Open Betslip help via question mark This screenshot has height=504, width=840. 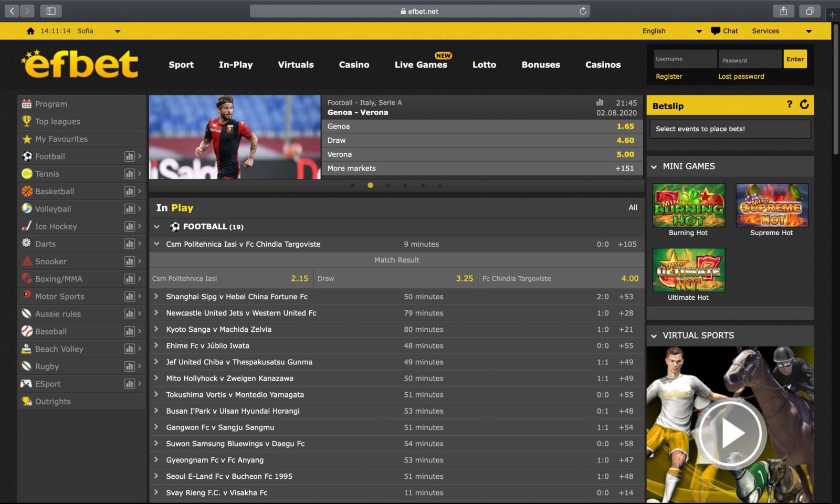pos(789,104)
